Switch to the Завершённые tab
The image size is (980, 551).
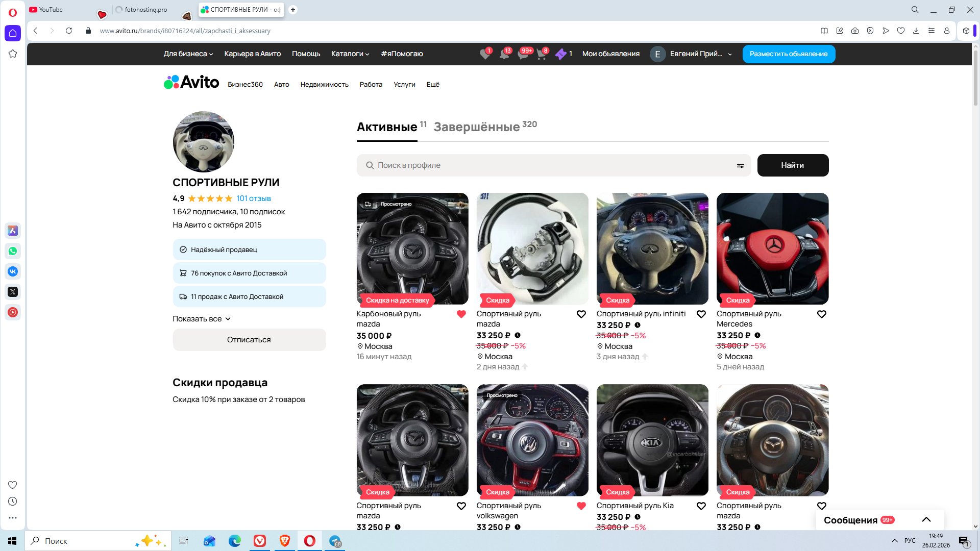pos(477,127)
